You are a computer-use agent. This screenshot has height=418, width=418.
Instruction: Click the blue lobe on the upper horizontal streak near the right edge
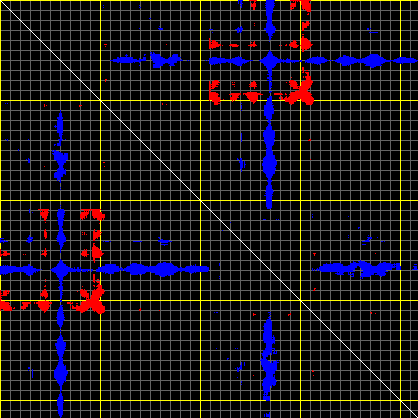tap(405, 60)
